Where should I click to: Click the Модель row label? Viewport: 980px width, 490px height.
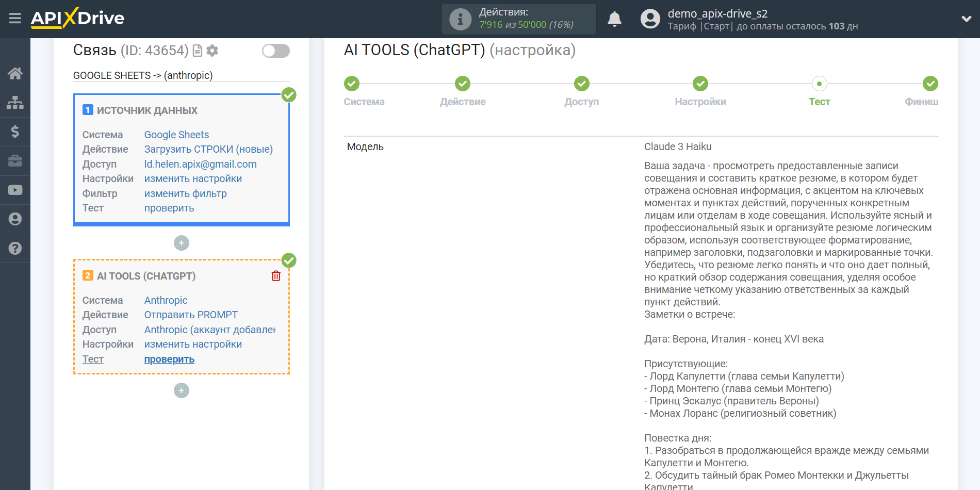[365, 146]
